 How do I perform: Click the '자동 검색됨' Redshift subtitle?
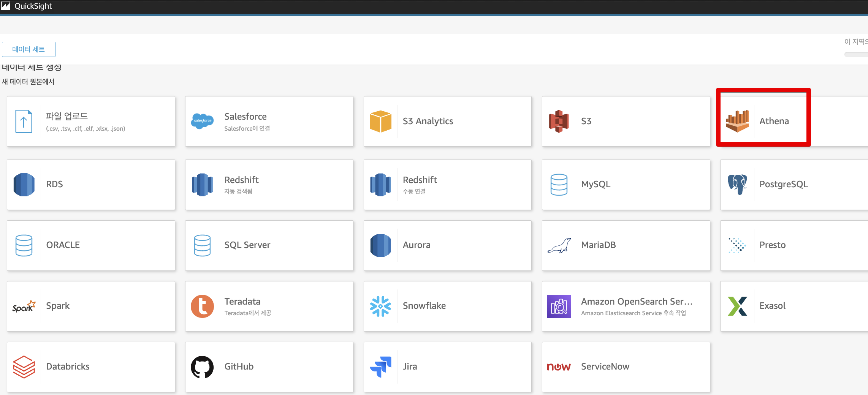point(238,191)
